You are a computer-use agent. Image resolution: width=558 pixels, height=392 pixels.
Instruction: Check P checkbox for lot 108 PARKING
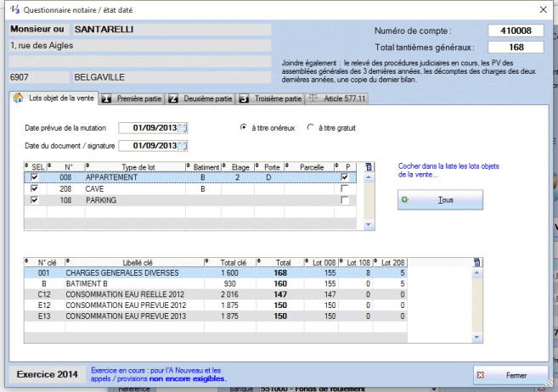[345, 200]
